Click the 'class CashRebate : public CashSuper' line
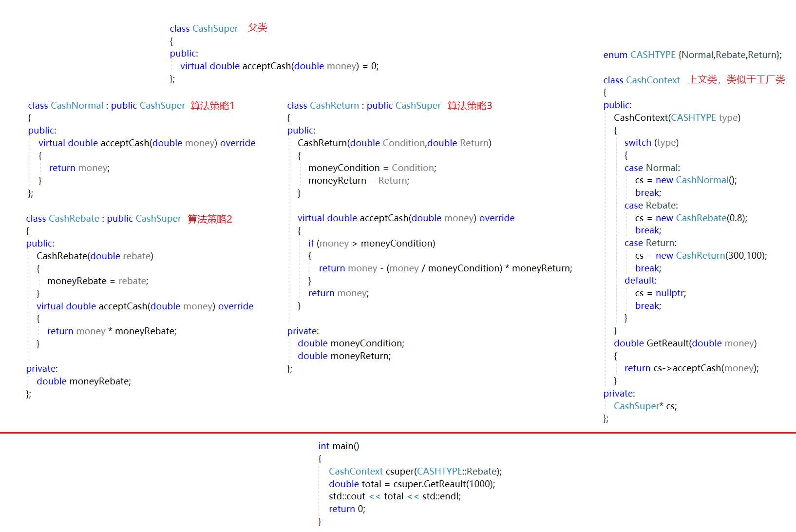Image resolution: width=796 pixels, height=532 pixels. click(103, 218)
